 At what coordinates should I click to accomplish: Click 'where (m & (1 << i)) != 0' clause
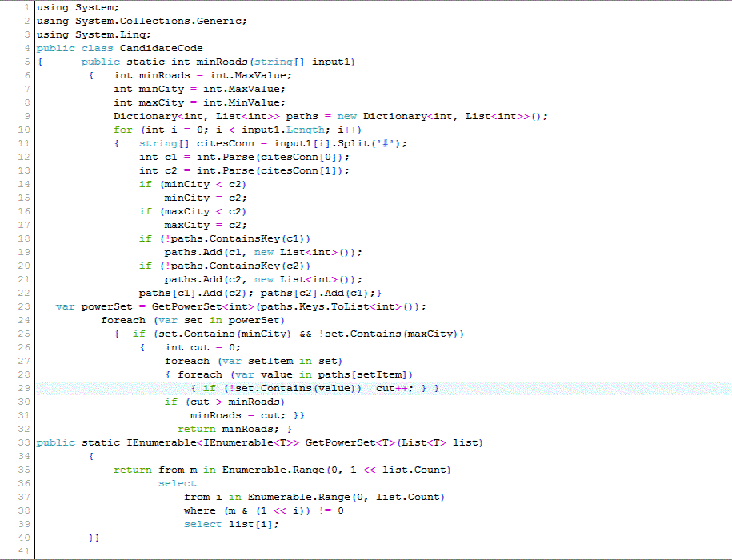(x=263, y=510)
